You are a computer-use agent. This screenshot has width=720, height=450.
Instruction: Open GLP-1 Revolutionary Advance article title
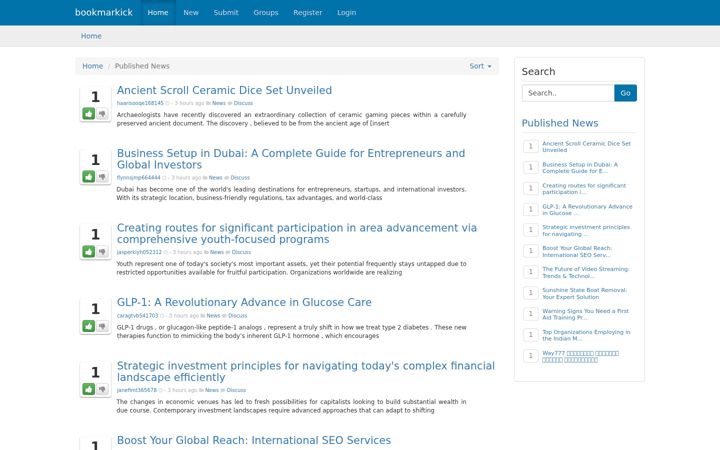(x=244, y=302)
